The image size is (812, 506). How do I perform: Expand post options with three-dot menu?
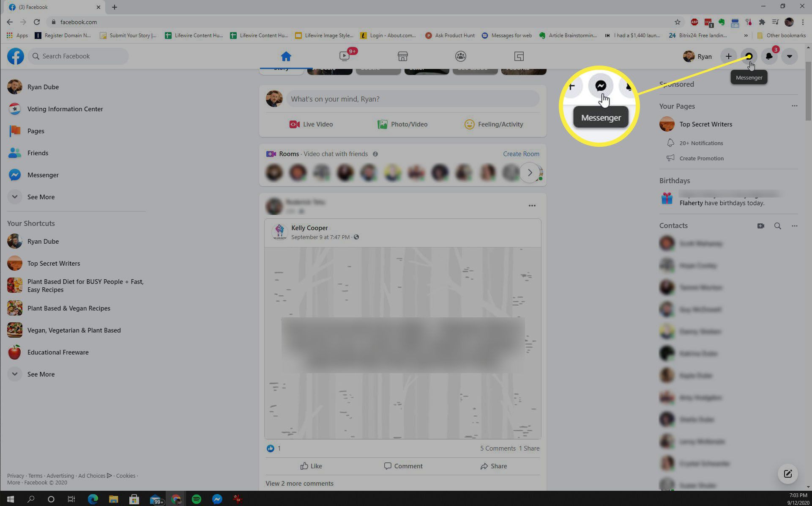pyautogui.click(x=532, y=205)
